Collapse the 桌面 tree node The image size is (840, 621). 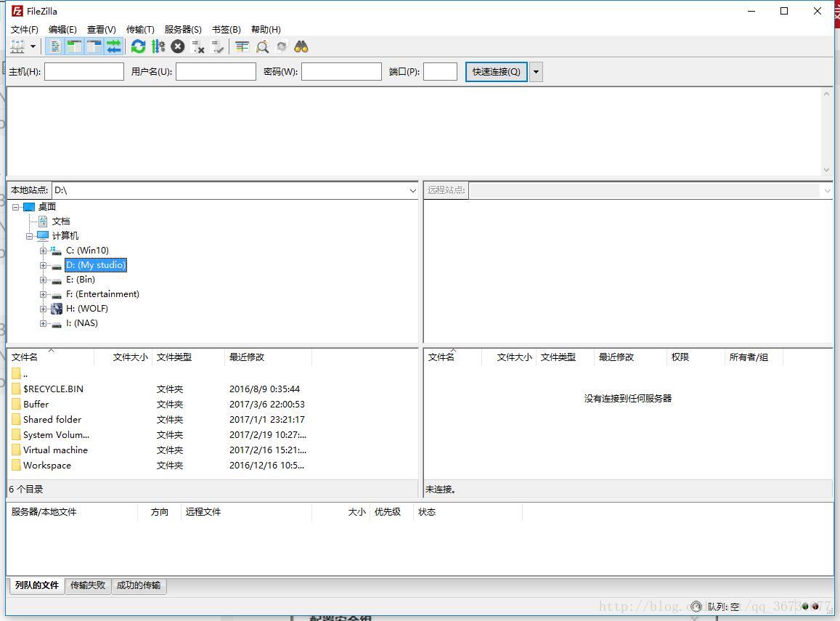15,207
